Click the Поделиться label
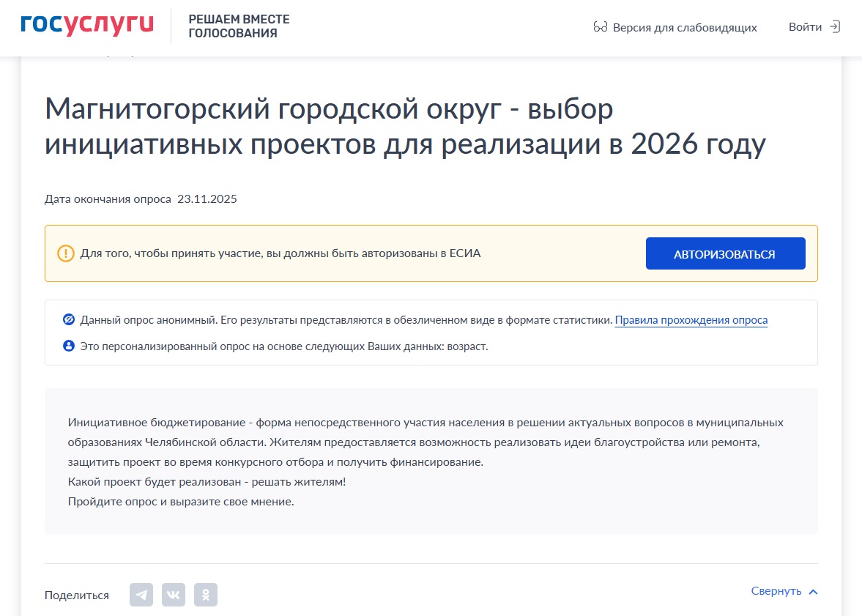 [77, 595]
